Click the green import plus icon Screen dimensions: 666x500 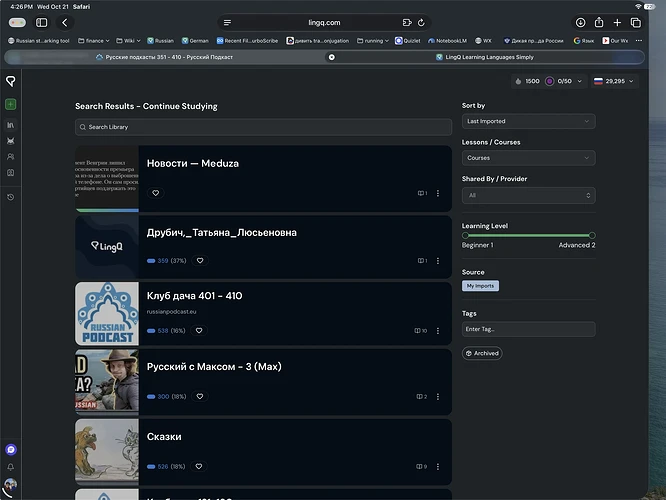coord(11,104)
